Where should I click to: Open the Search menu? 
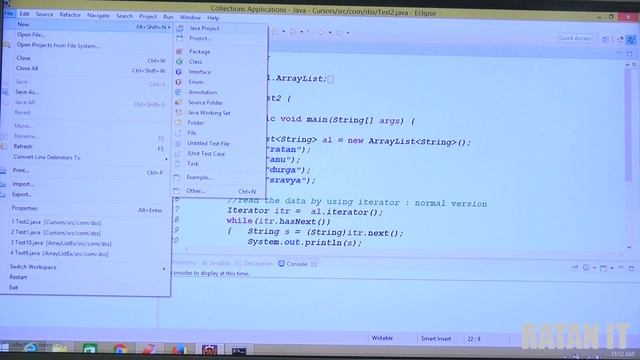[x=124, y=16]
